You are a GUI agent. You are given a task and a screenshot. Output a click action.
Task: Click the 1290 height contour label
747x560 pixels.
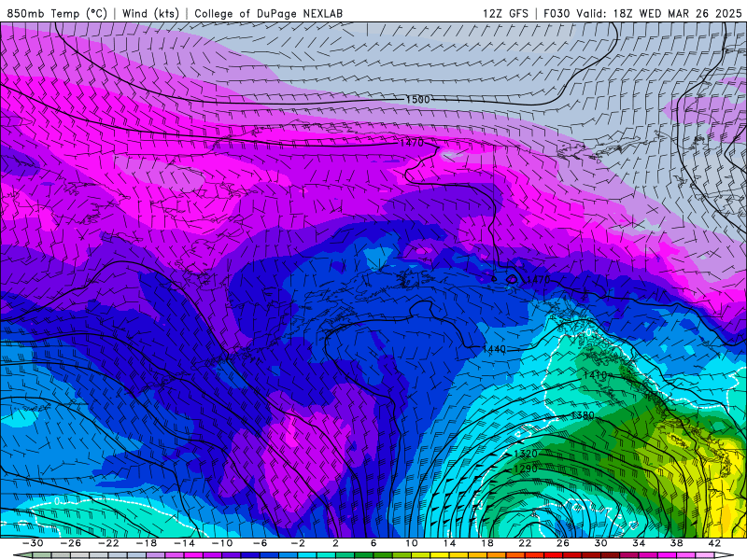click(526, 469)
